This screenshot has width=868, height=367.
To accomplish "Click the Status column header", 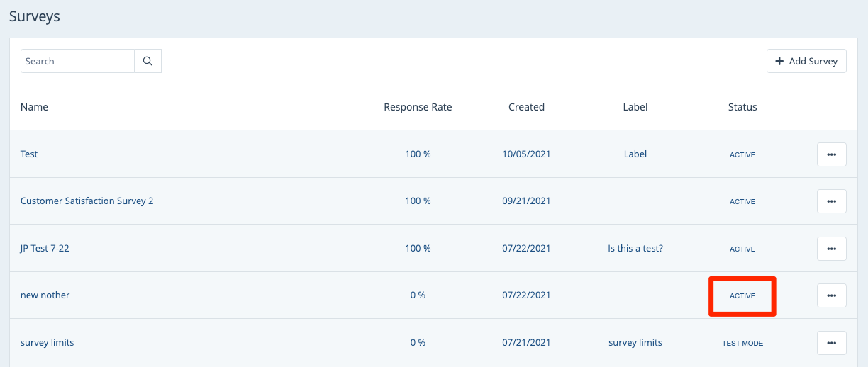I will click(x=742, y=107).
